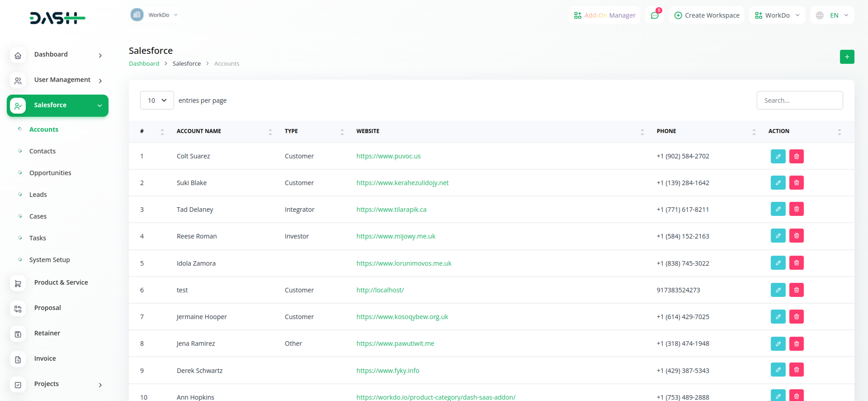Screen dimensions: 868x401
Task: Open the entries per page dropdown
Action: pyautogui.click(x=157, y=100)
